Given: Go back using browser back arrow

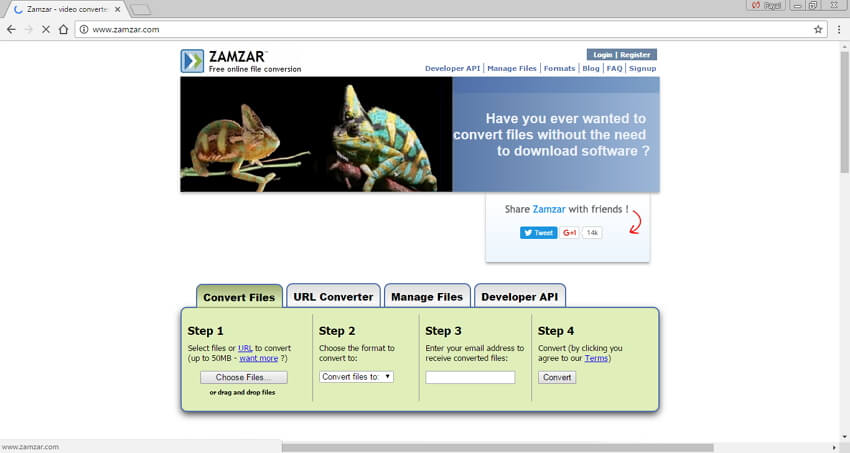Looking at the screenshot, I should coord(11,29).
